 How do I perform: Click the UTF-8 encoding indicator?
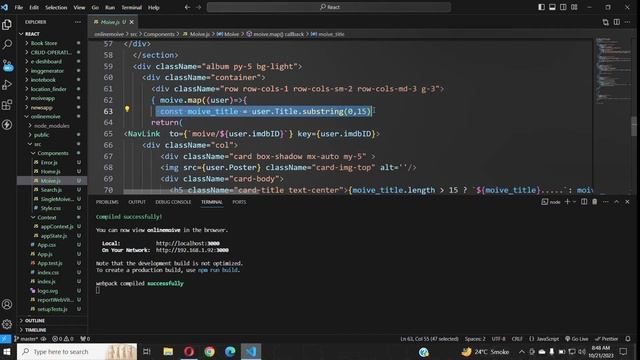coord(498,339)
